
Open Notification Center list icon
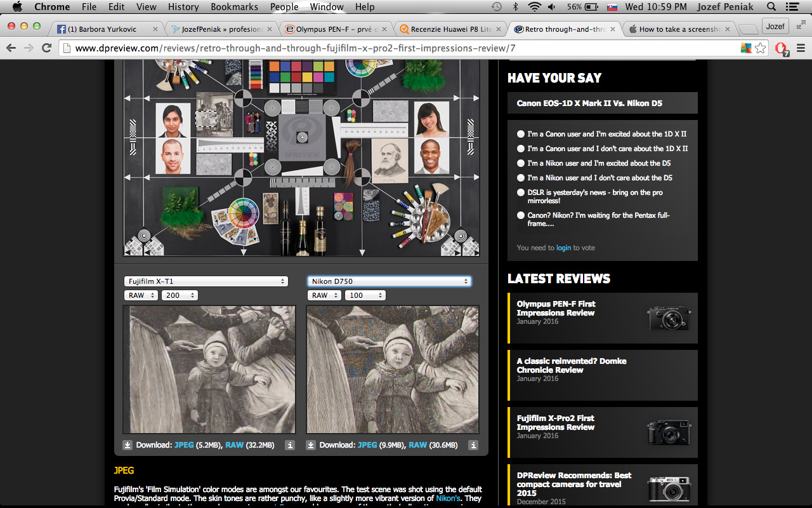point(793,7)
